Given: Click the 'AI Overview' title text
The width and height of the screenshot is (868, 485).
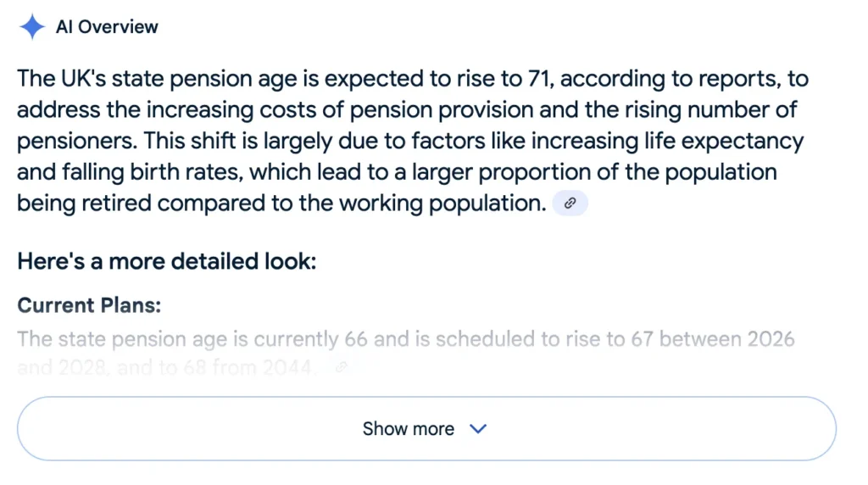Looking at the screenshot, I should tap(107, 27).
